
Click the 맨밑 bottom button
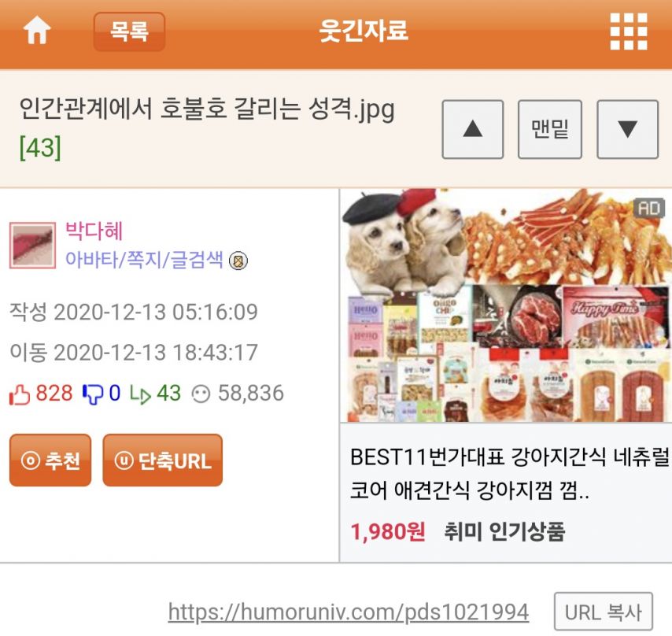point(550,129)
